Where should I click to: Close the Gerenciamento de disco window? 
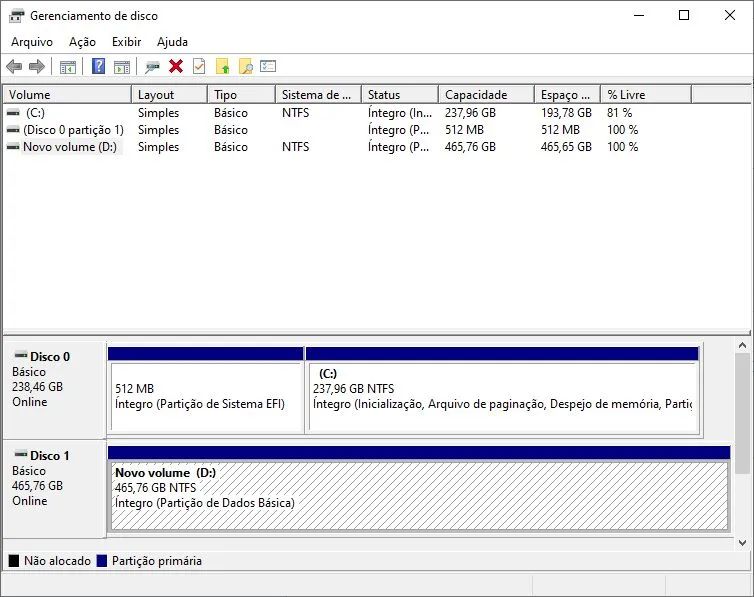[x=729, y=15]
